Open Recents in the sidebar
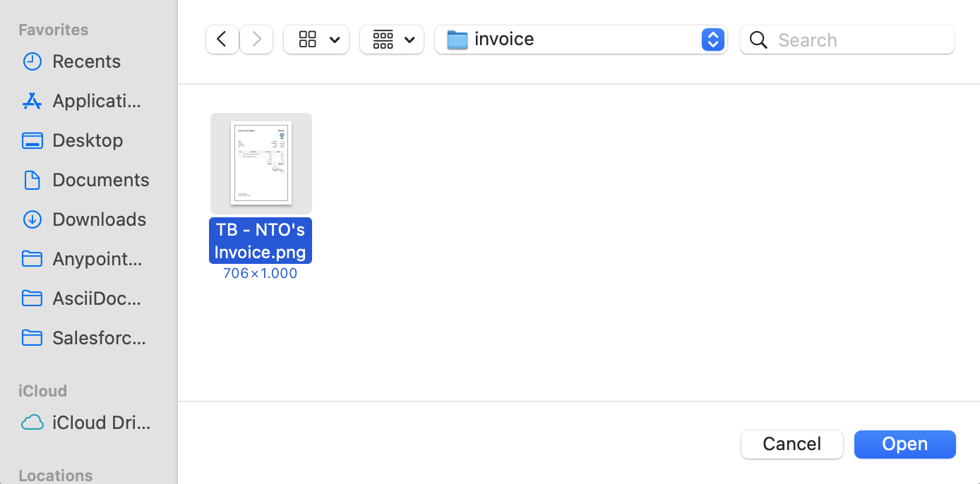 tap(88, 61)
